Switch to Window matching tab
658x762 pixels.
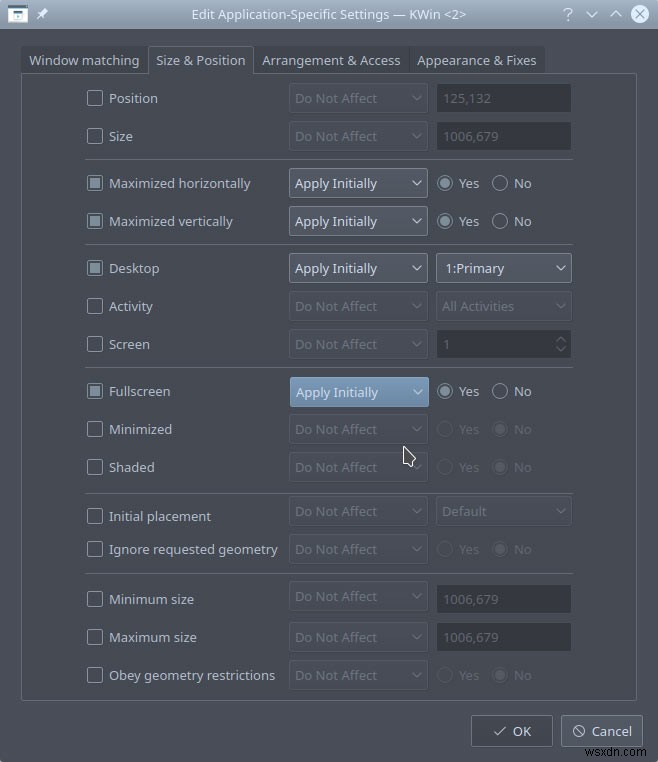coord(84,60)
